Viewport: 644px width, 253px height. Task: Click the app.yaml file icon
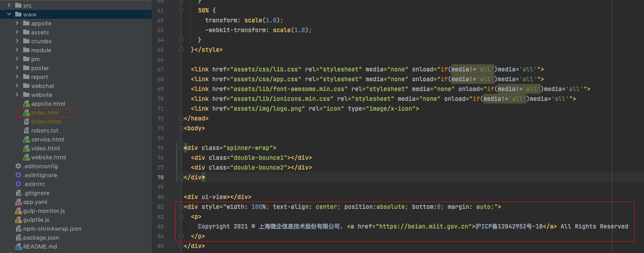click(x=18, y=202)
